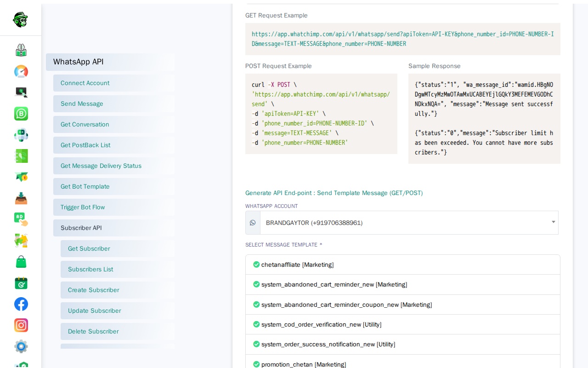Open the gift box reading-book sidebar icon
The height and width of the screenshot is (368, 588).
21,50
